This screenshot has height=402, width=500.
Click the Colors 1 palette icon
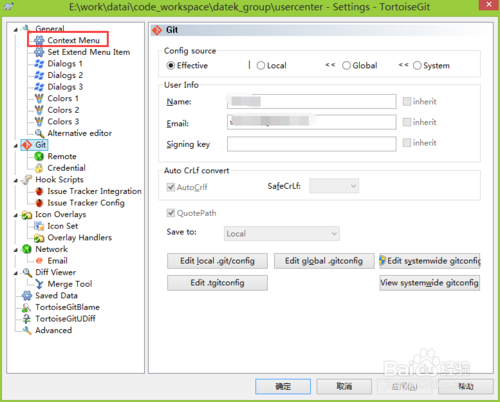pos(39,98)
